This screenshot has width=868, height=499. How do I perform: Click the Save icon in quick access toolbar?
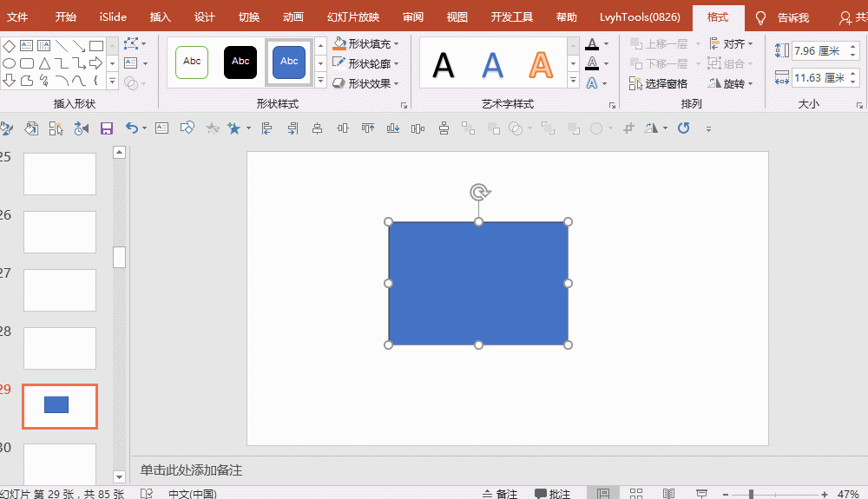click(106, 129)
